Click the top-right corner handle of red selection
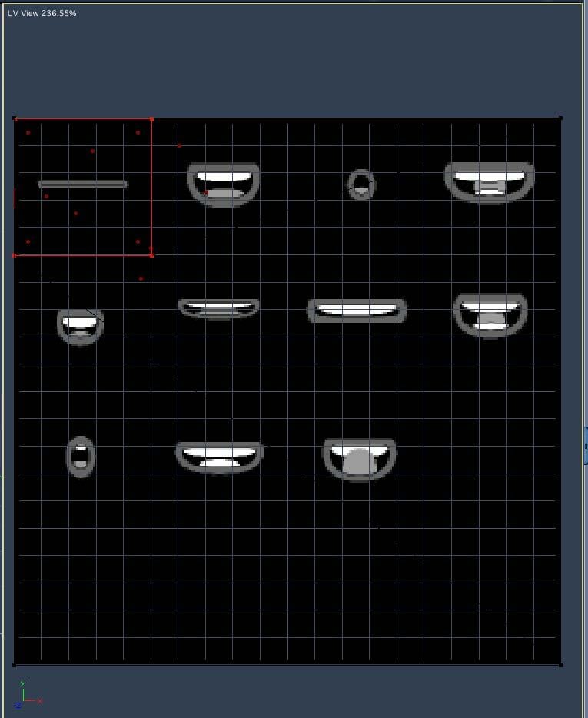This screenshot has height=718, width=588. (x=151, y=119)
